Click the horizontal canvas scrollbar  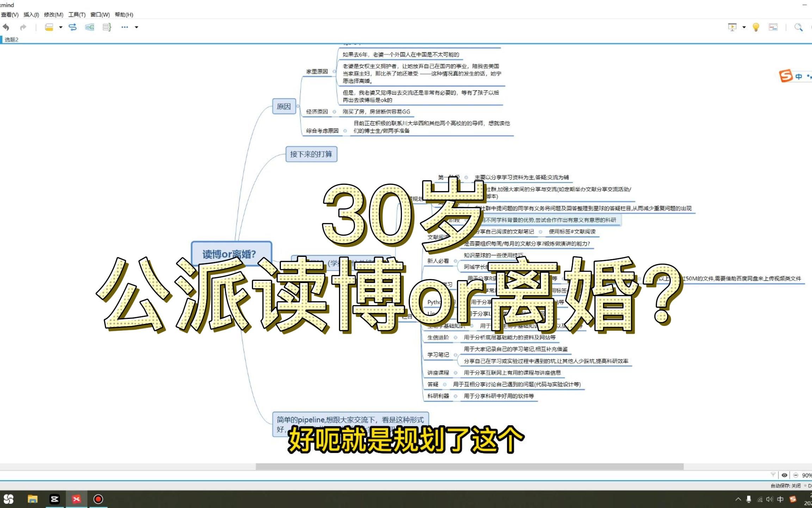469,467
